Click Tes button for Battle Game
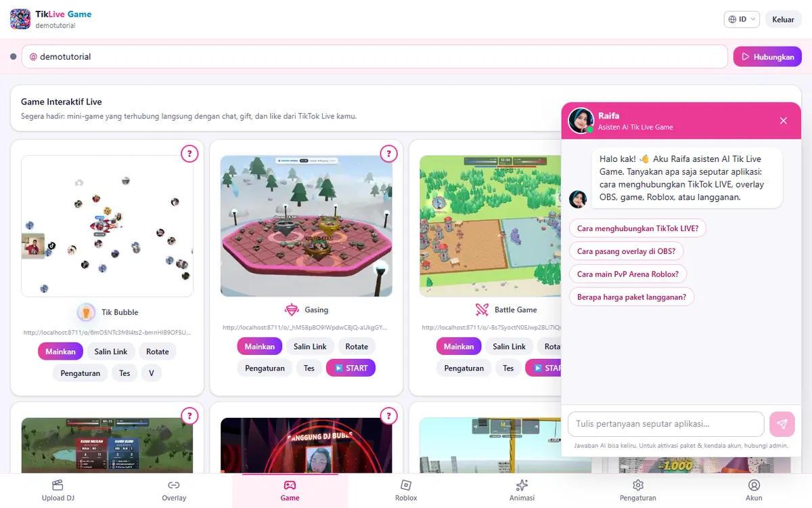The height and width of the screenshot is (508, 812). coord(508,368)
